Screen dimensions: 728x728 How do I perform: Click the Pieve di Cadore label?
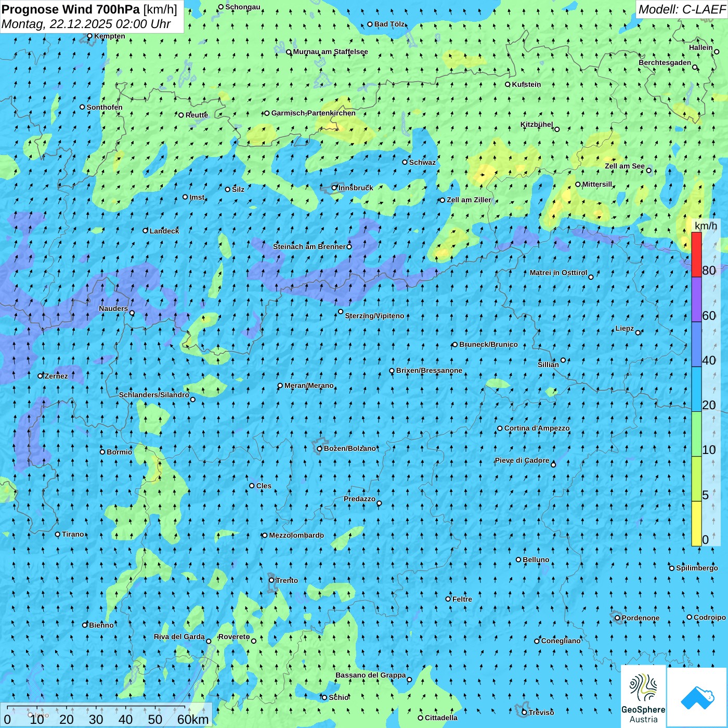pyautogui.click(x=522, y=460)
